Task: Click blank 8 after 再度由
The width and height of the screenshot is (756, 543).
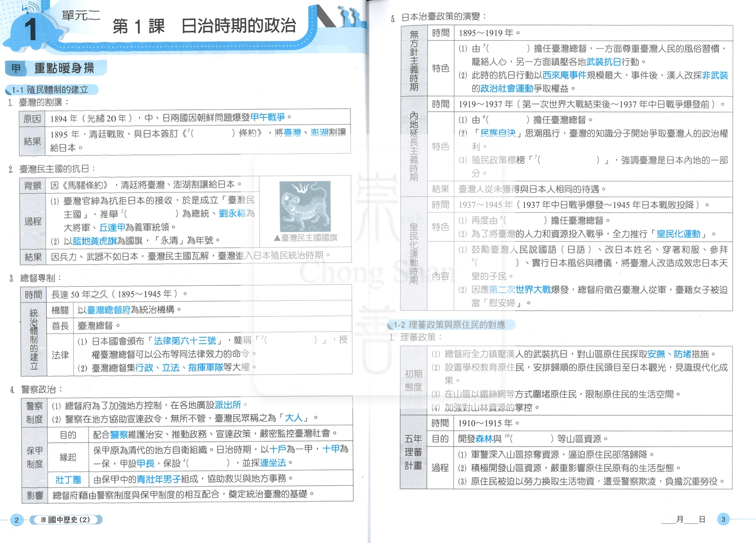Action: click(524, 220)
